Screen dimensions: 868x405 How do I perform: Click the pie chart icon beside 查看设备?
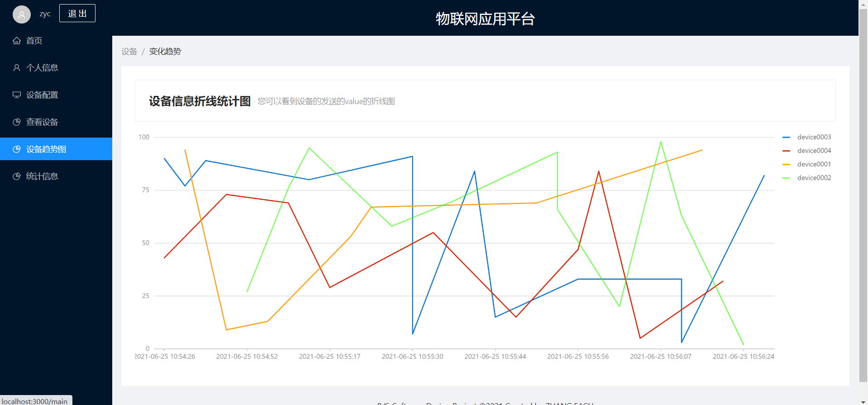pos(17,122)
